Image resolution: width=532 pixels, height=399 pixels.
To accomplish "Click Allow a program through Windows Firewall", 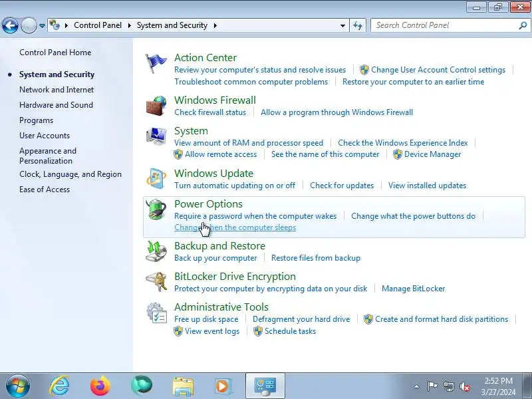I will (x=336, y=112).
